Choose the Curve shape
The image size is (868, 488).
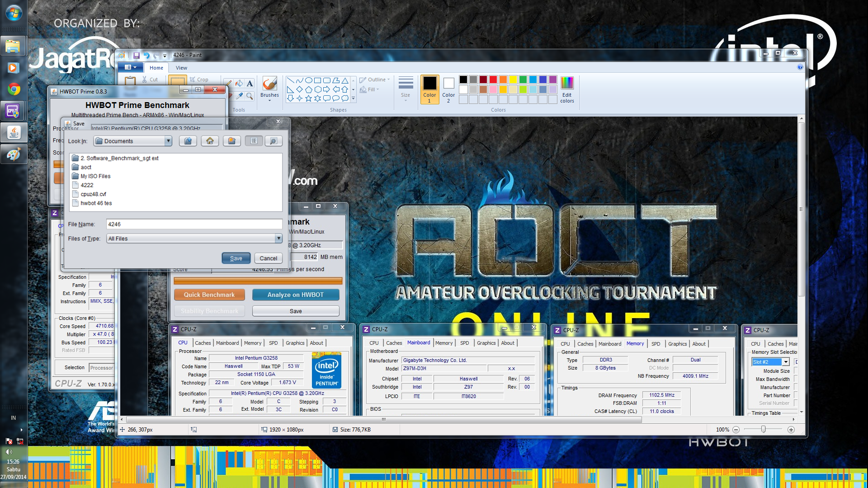coord(299,80)
